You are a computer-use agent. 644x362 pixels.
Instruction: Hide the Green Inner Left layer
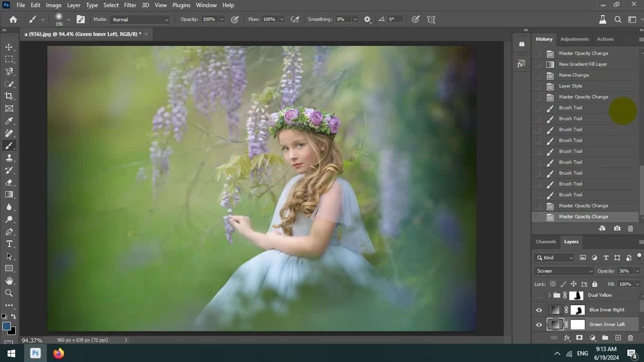click(x=539, y=325)
